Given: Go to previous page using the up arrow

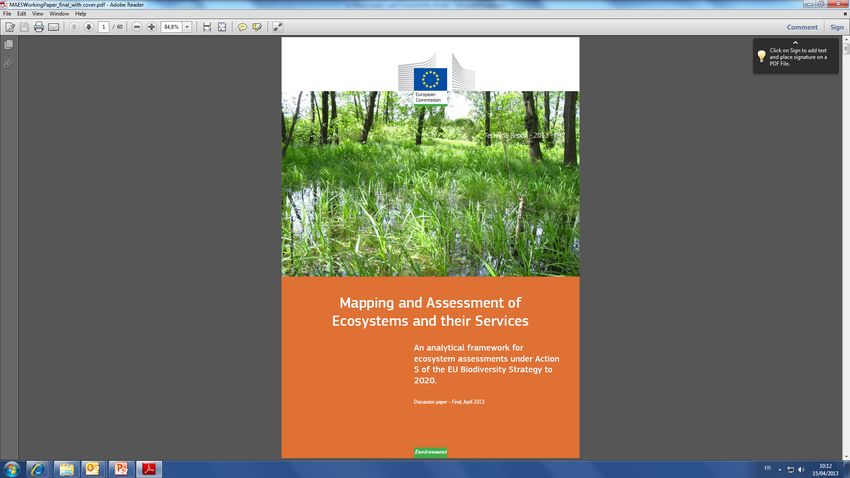Looking at the screenshot, I should pyautogui.click(x=74, y=27).
